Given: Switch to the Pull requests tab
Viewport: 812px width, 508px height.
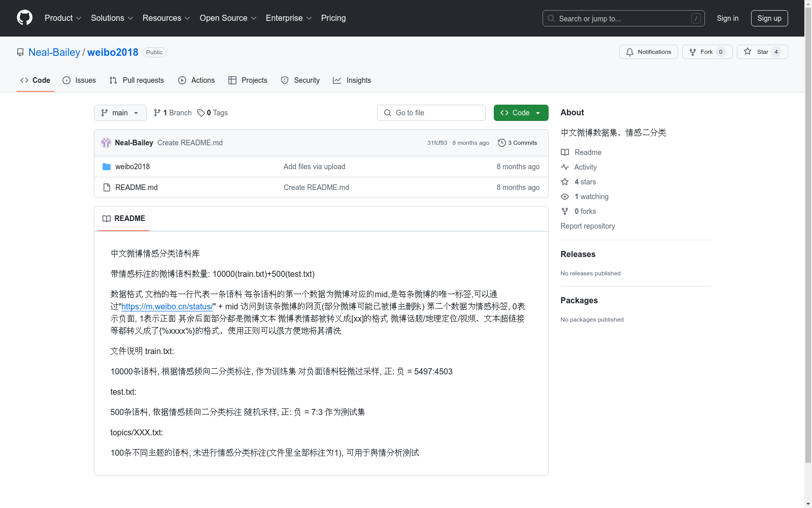Looking at the screenshot, I should (x=137, y=80).
